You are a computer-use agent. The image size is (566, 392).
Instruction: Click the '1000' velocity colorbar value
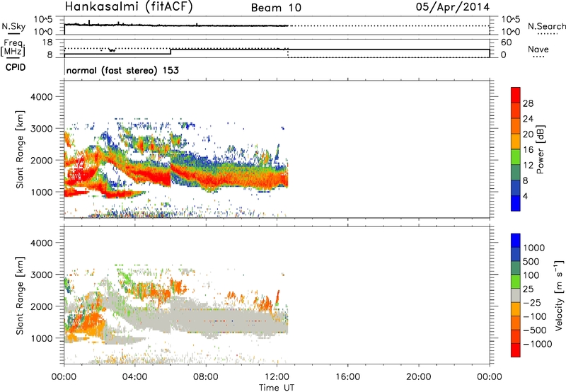tap(534, 248)
